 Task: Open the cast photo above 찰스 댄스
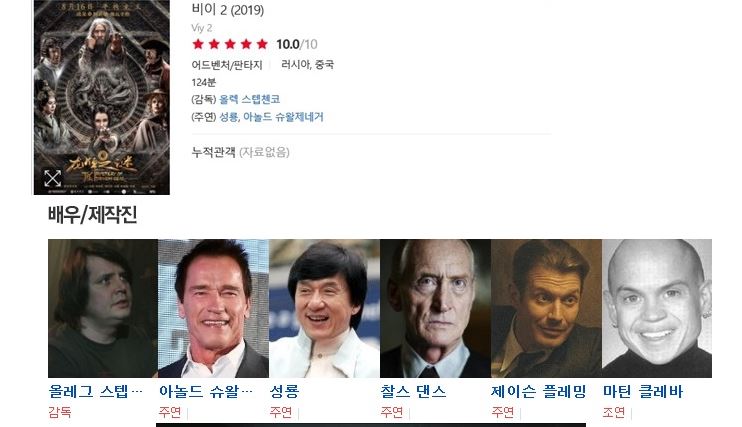tap(435, 308)
